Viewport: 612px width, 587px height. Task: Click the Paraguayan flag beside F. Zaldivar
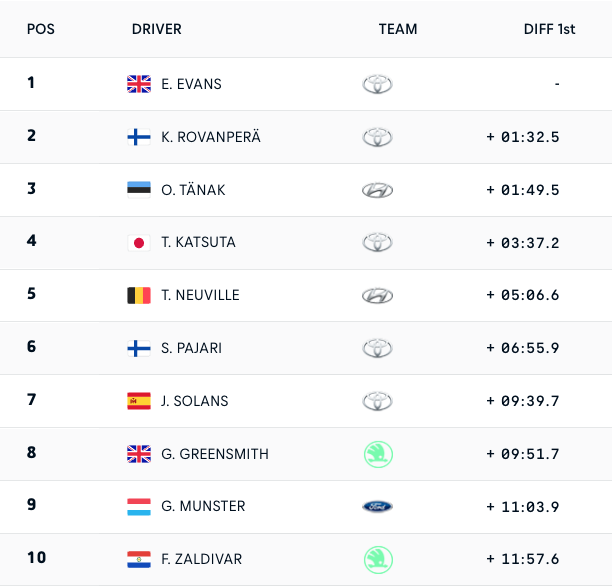139,559
